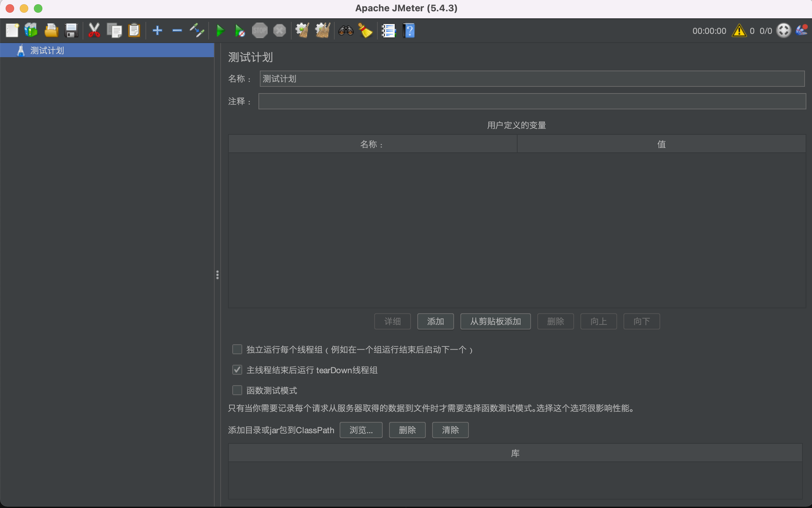Click Start no pauses icon

coord(240,31)
